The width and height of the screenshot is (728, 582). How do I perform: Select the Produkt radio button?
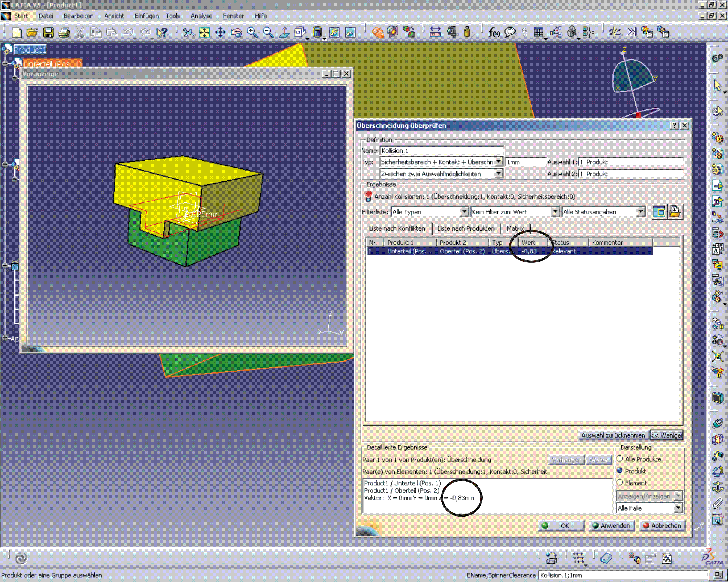coord(620,471)
